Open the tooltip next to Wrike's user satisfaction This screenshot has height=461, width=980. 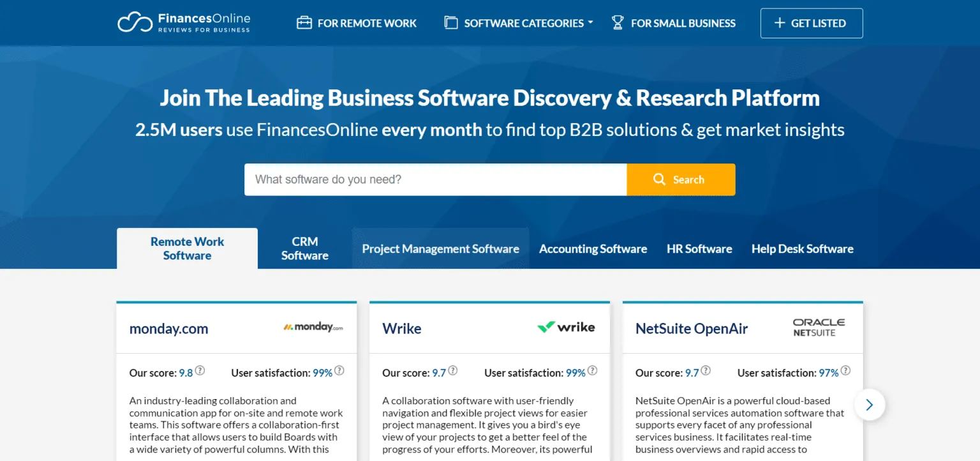coord(592,370)
